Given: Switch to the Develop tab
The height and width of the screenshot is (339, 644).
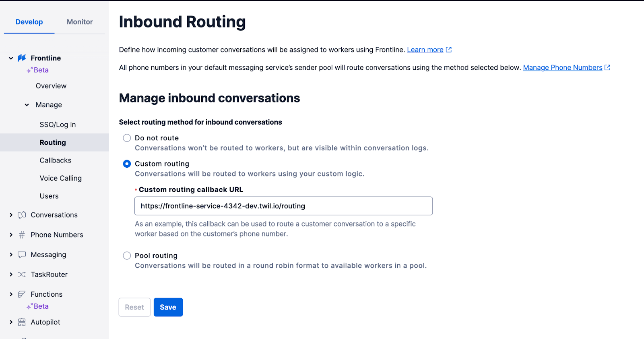Looking at the screenshot, I should (x=29, y=22).
